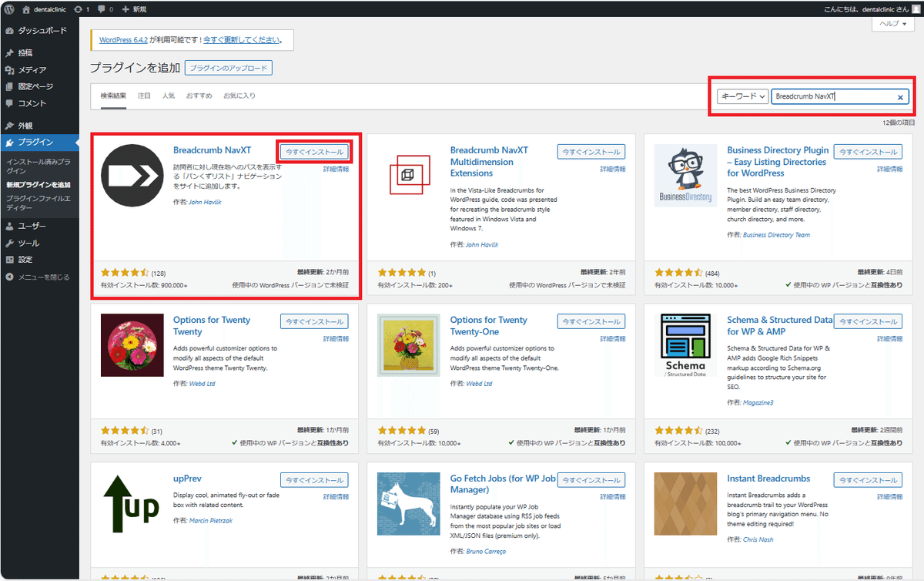Click the Schema plugin logo icon
Image resolution: width=924 pixels, height=581 pixels.
coord(686,345)
